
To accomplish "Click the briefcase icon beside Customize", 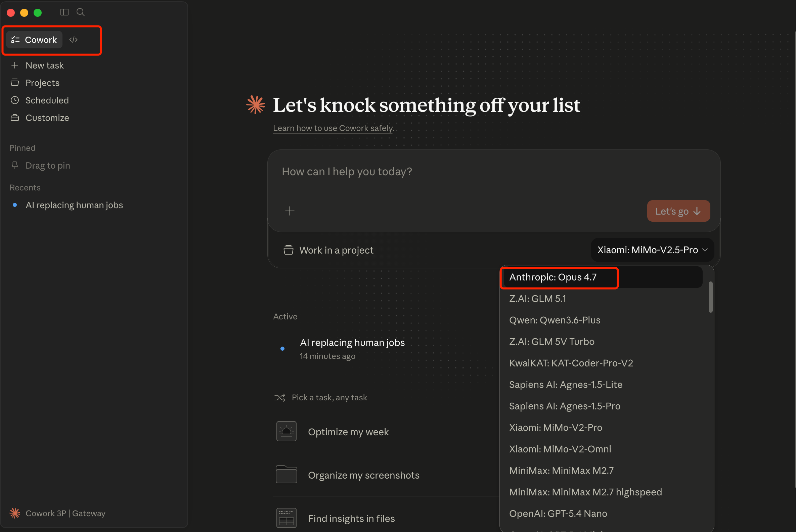I will [14, 118].
